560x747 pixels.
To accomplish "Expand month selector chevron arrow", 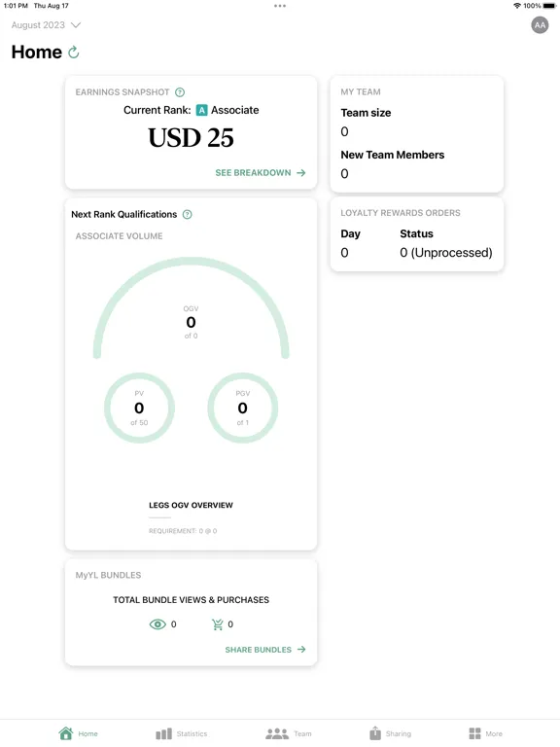I will [x=76, y=24].
